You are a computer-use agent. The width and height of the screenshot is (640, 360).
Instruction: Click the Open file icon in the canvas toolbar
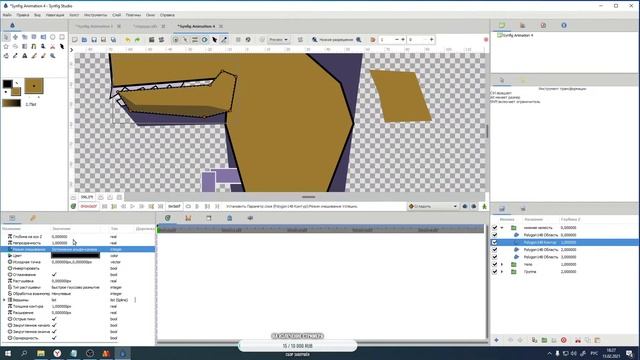(84, 40)
